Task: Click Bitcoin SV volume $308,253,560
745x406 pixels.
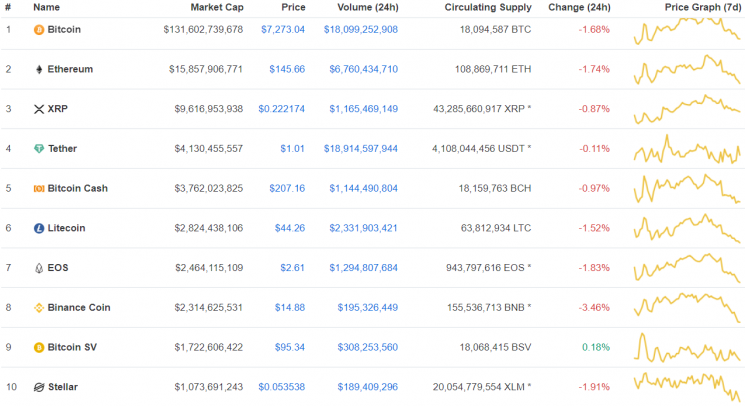Action: 368,347
